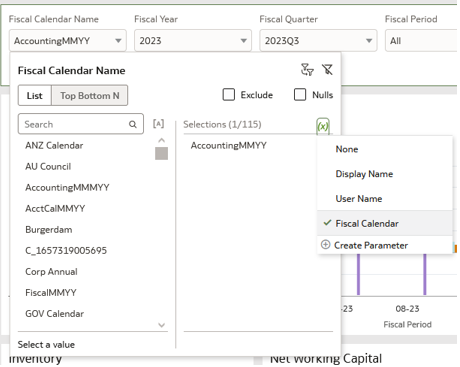This screenshot has width=460, height=367.
Task: Open Fiscal Calendar Name dropdown
Action: [x=68, y=41]
